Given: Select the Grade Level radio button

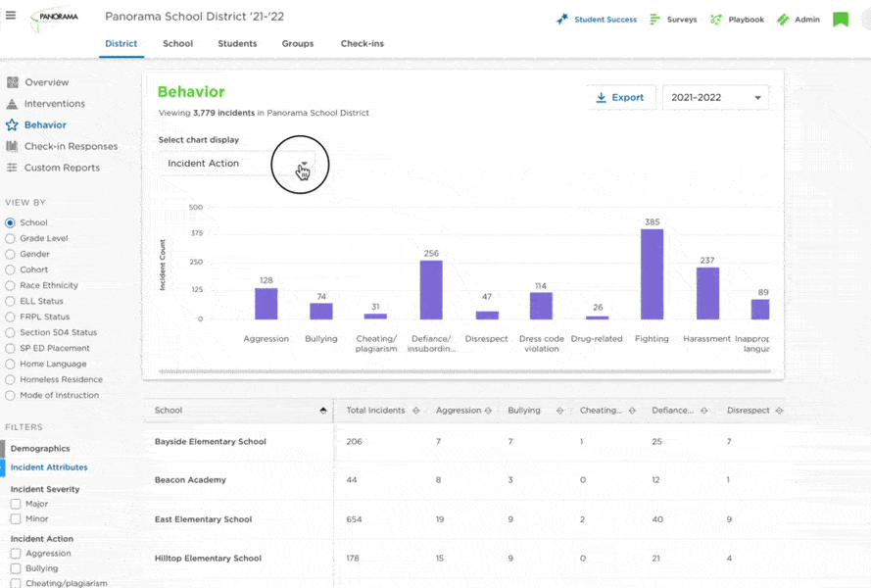Looking at the screenshot, I should point(10,238).
